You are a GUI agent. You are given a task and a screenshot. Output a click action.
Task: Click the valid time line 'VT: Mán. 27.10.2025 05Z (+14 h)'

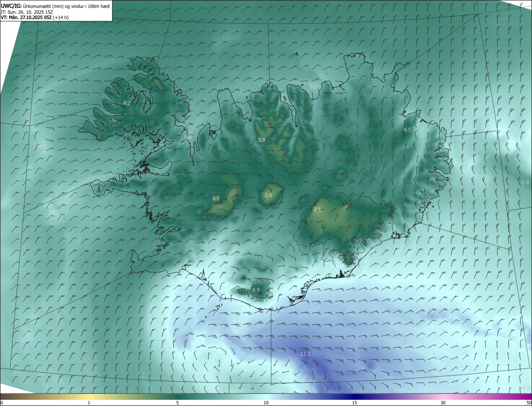(34, 17)
